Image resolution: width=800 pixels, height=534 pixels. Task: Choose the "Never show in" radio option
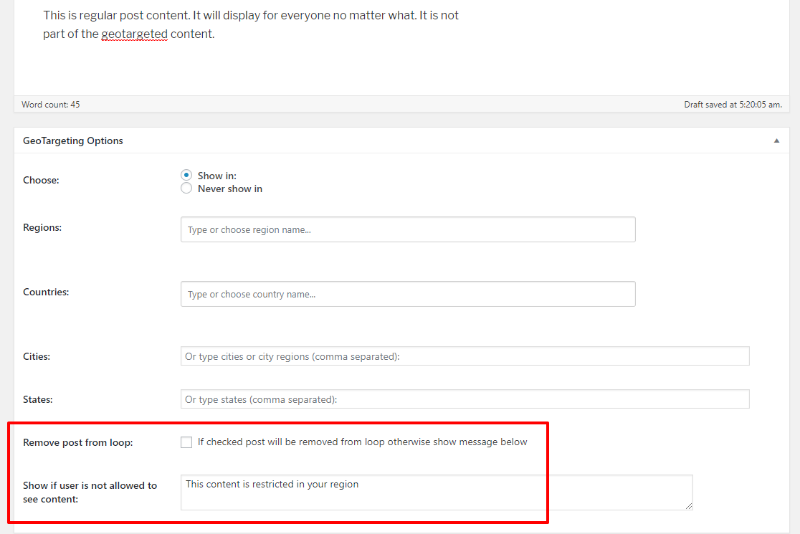[186, 188]
